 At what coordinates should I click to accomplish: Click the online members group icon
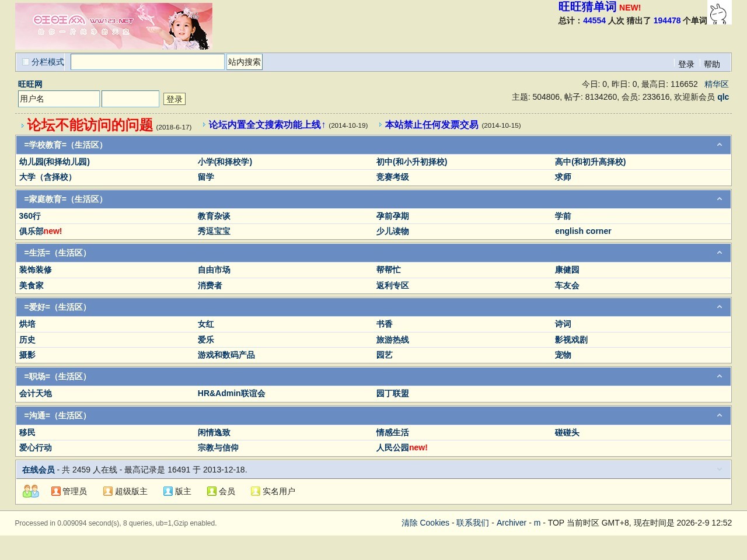coord(30,491)
